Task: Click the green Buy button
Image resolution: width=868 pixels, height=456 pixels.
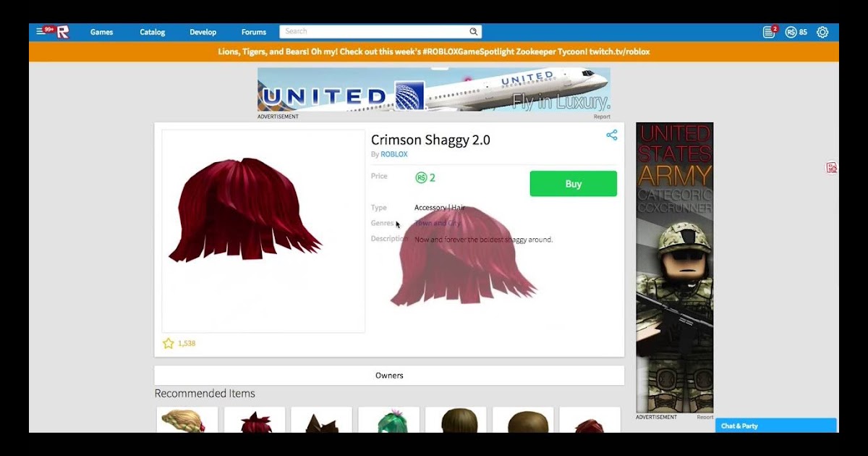Action: 574,184
